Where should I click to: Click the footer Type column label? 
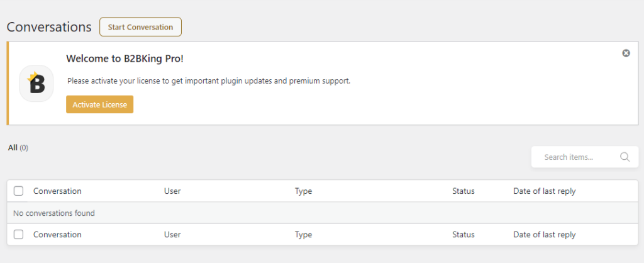tap(304, 235)
